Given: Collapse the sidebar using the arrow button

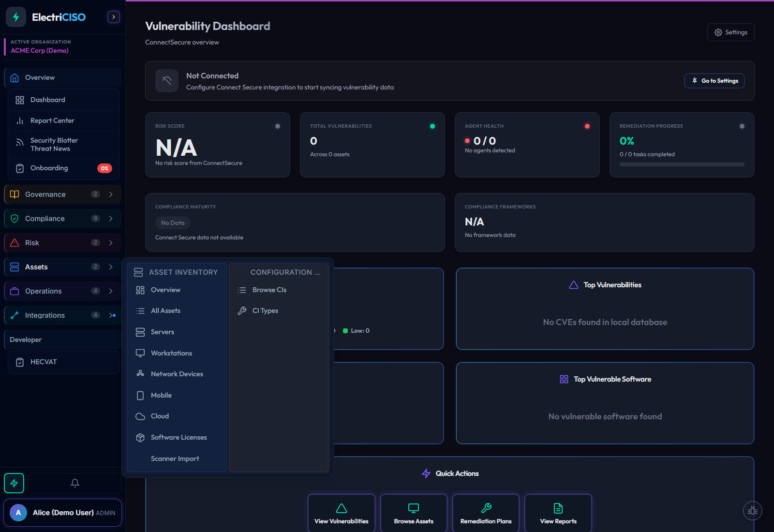Looking at the screenshot, I should point(113,16).
